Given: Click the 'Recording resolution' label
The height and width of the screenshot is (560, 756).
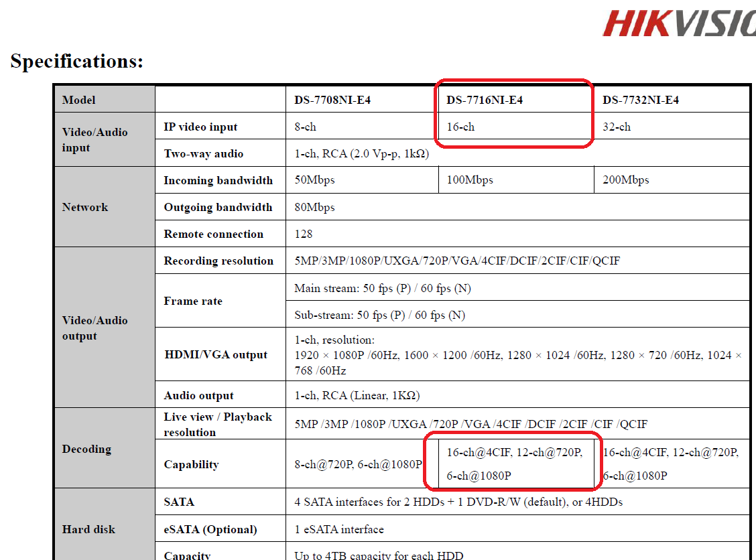Looking at the screenshot, I should [x=218, y=261].
